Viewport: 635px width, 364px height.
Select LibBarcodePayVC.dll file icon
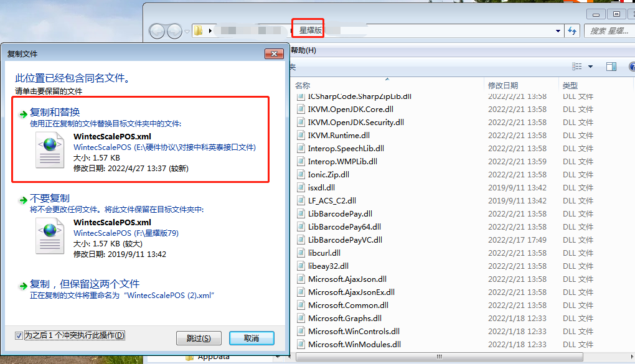(301, 240)
